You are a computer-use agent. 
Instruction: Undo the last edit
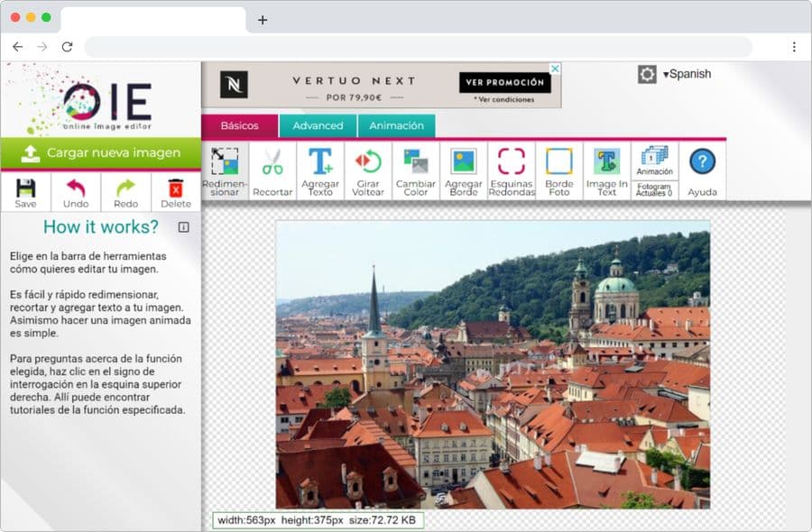pyautogui.click(x=76, y=193)
